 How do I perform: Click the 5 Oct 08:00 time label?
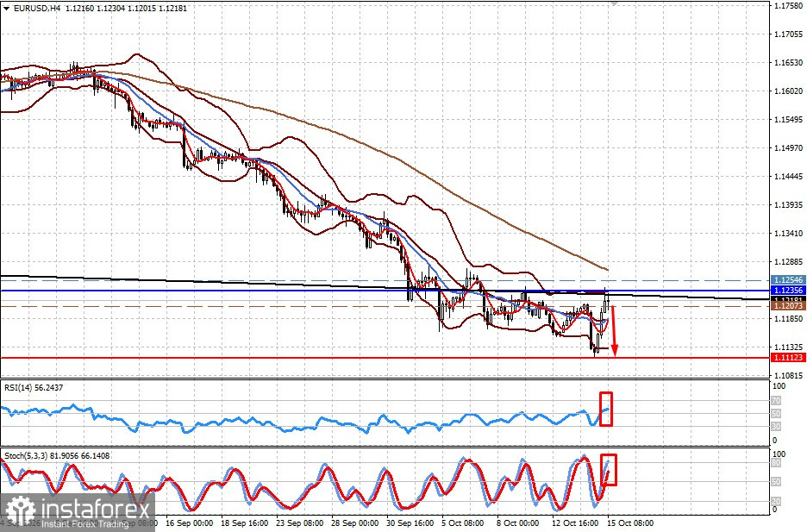coord(463,523)
